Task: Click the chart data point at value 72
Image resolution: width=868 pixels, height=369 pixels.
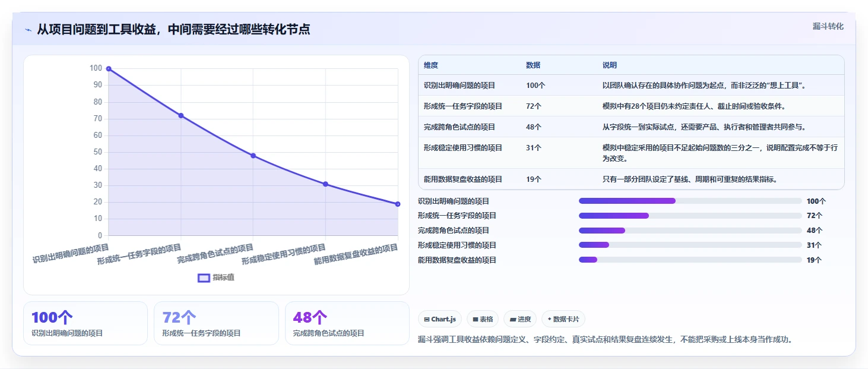Action: click(181, 115)
